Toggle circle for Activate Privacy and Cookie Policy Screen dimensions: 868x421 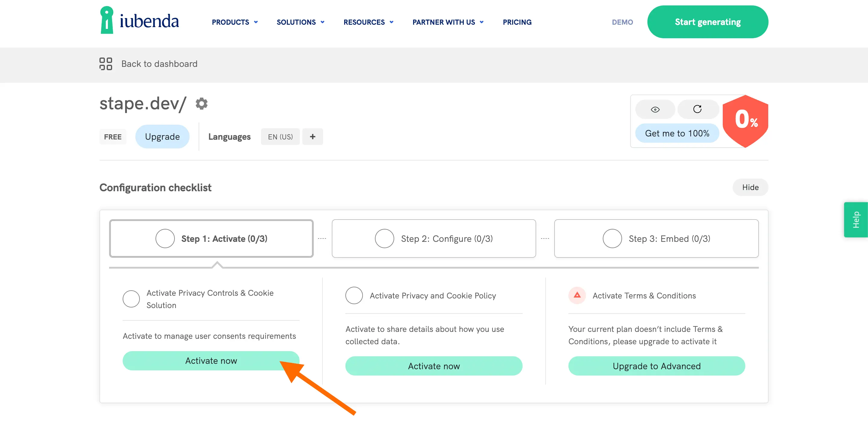coord(354,295)
